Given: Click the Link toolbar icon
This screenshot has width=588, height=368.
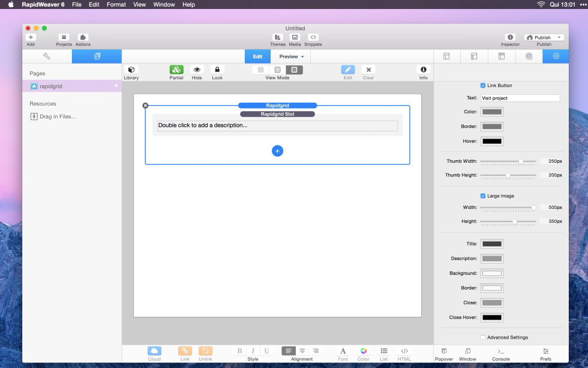Looking at the screenshot, I should click(185, 351).
